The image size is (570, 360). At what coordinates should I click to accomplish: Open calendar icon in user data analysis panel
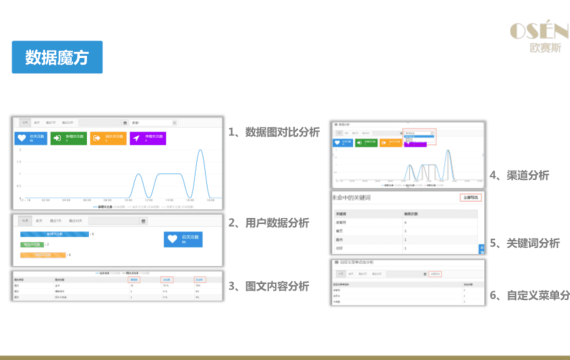(x=144, y=221)
